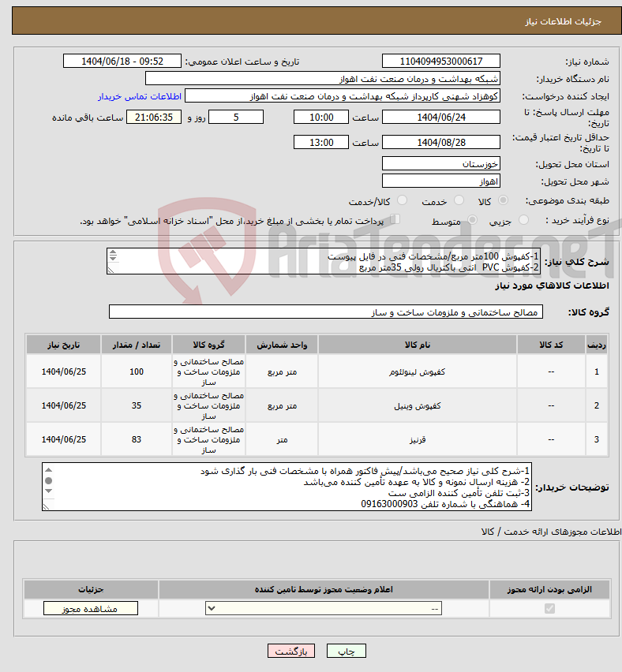The width and height of the screenshot is (622, 672).
Task: Click the remaining days field 5
Action: click(236, 117)
